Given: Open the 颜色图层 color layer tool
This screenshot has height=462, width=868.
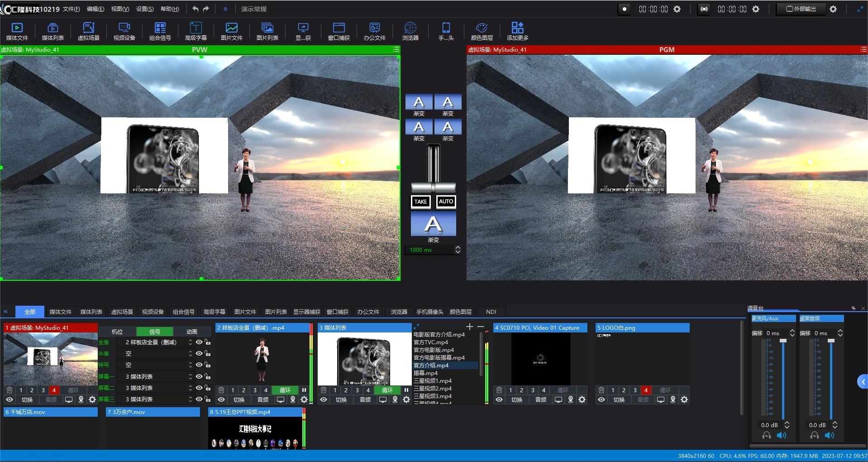Looking at the screenshot, I should pos(482,31).
